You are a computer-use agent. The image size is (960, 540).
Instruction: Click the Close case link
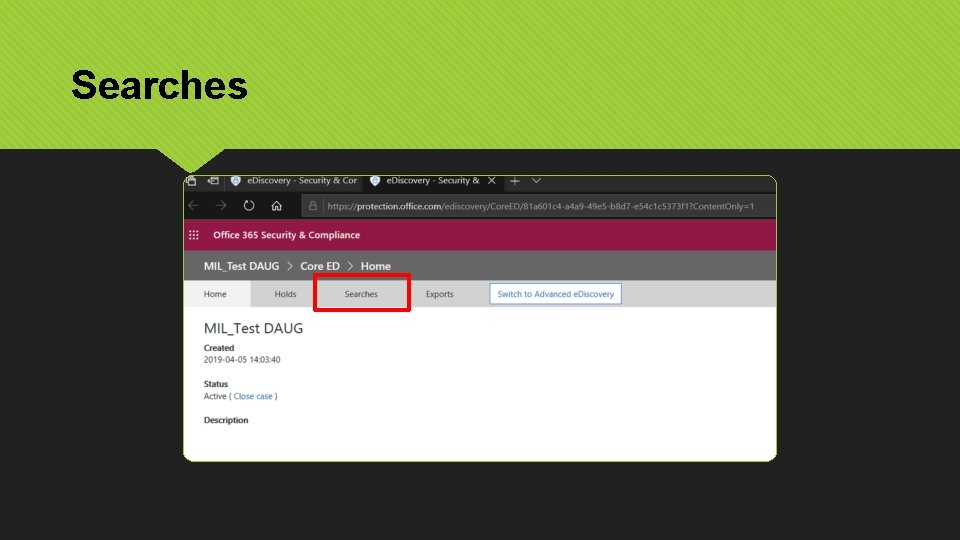(x=253, y=396)
